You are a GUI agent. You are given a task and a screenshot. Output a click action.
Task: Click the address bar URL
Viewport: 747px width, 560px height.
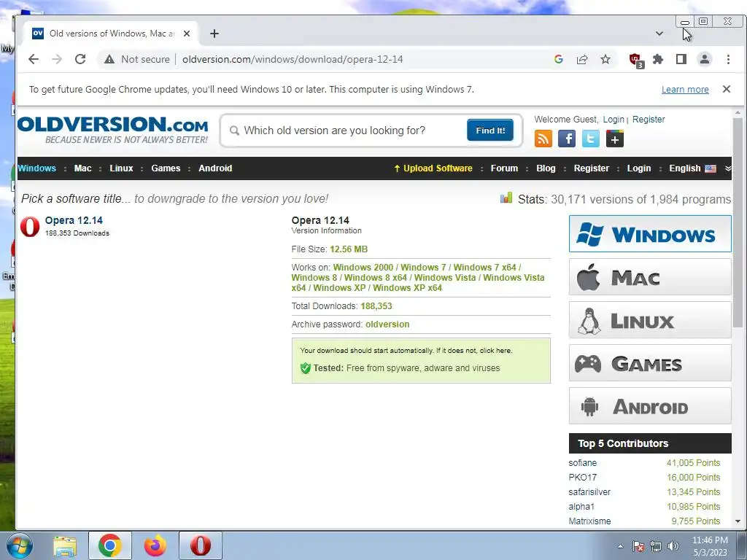point(293,59)
